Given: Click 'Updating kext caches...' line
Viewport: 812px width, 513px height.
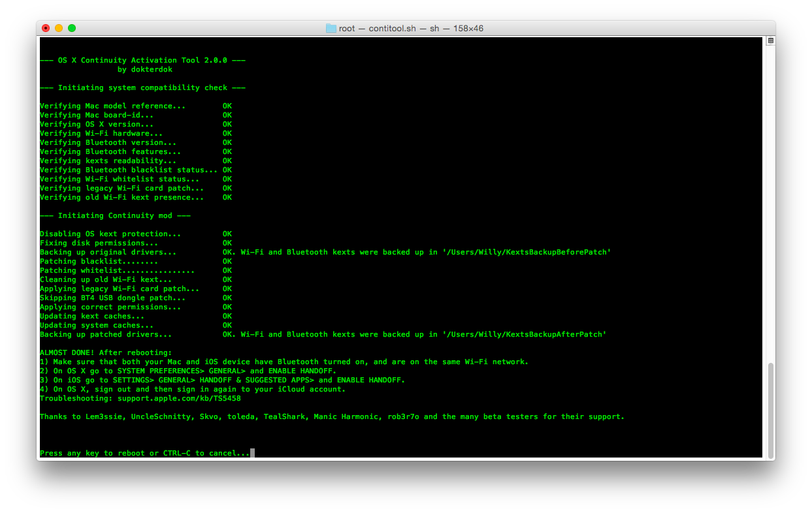Looking at the screenshot, I should (x=136, y=316).
